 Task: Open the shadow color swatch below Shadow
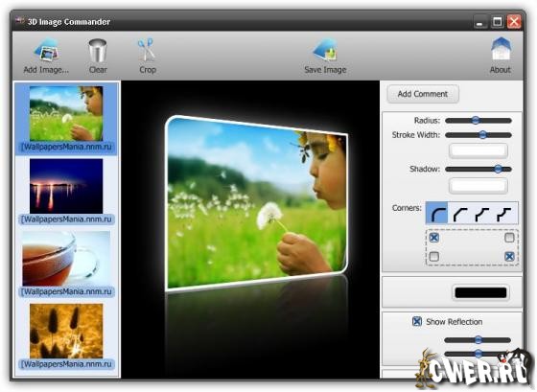(x=479, y=186)
